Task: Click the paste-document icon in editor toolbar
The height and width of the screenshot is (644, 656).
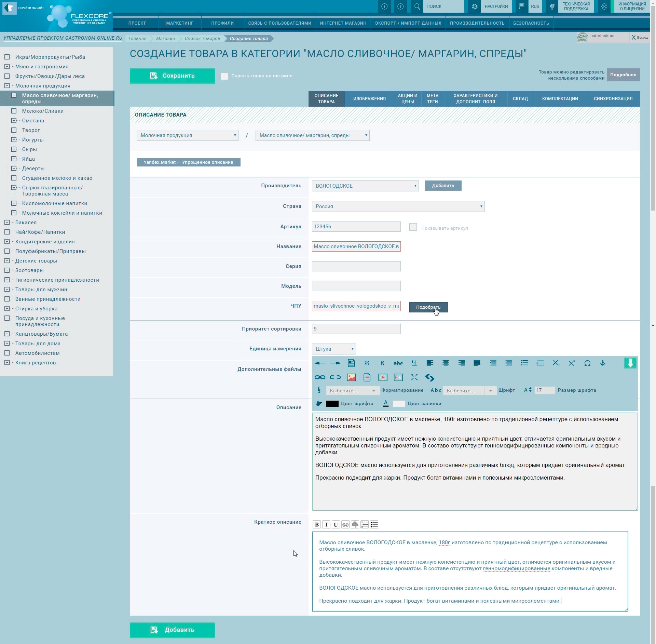Action: 351,363
